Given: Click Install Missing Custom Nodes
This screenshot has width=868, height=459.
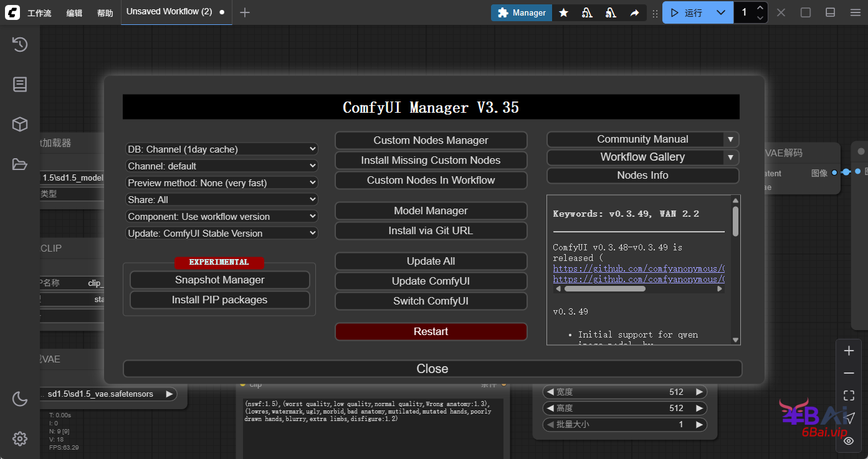Looking at the screenshot, I should [431, 161].
